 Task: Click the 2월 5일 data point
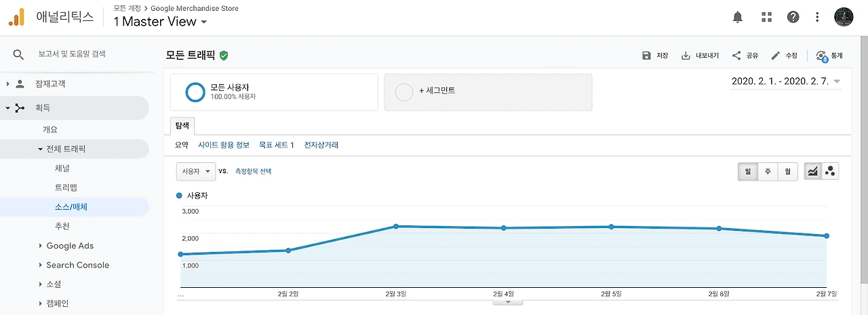[x=611, y=227]
